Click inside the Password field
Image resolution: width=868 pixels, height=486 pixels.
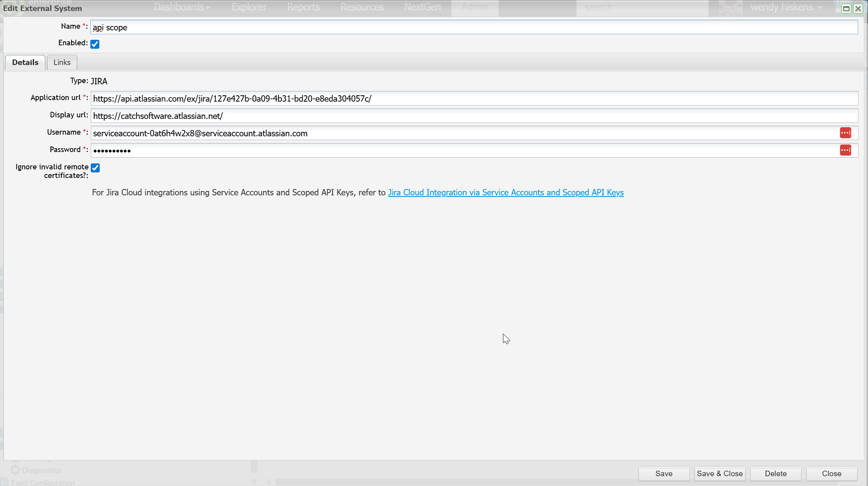click(x=462, y=150)
